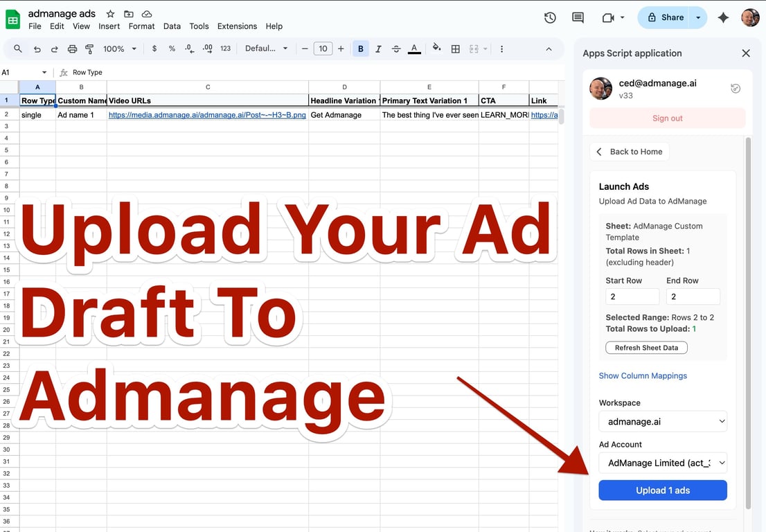Open the three-dot more toolbar options
The height and width of the screenshot is (532, 766).
click(x=501, y=49)
